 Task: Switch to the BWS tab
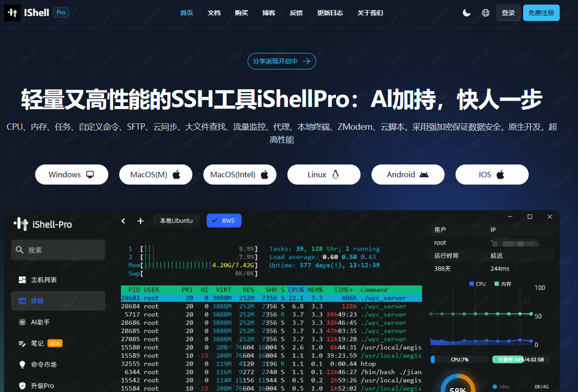coord(224,221)
